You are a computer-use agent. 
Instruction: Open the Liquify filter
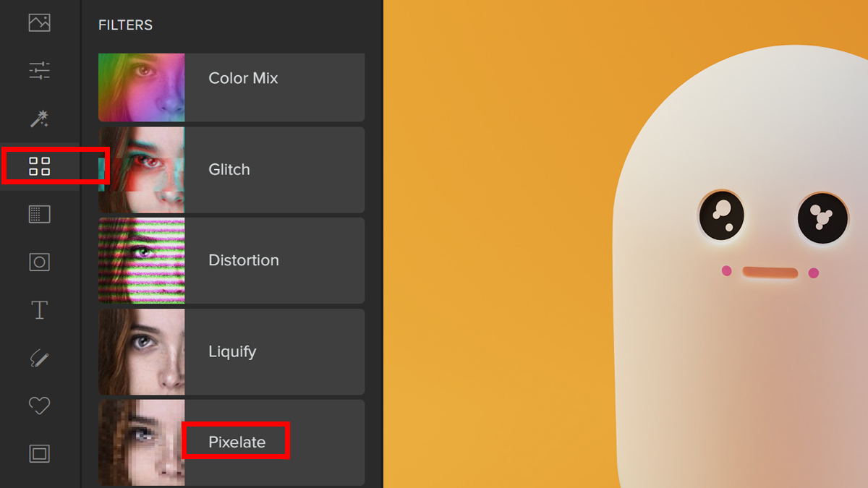point(232,352)
